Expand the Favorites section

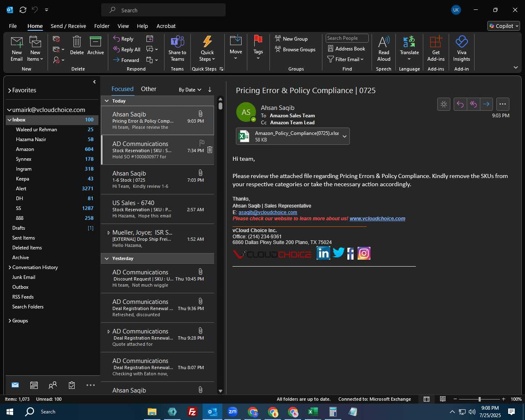[9, 90]
